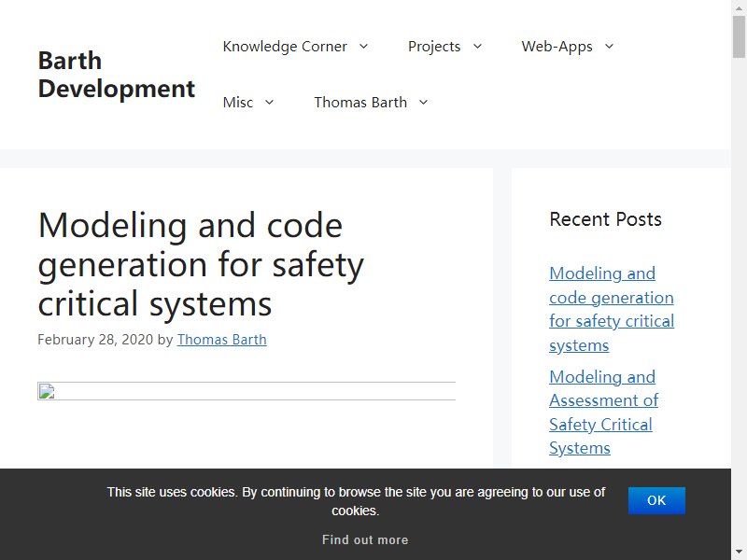Open Modeling and Assessment of Safety Critical Systems
Viewport: 747px width, 560px height.
tap(603, 413)
